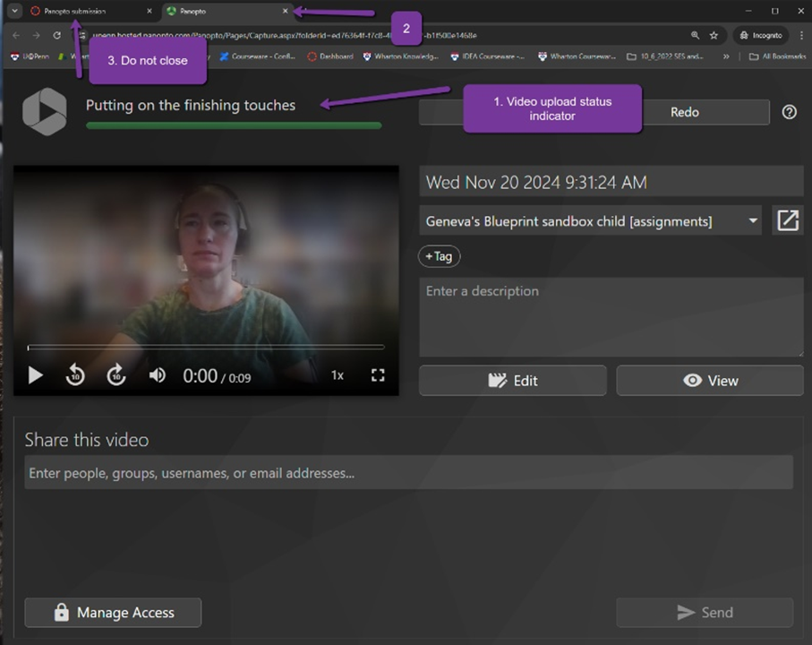Bookmark this page with star icon
The height and width of the screenshot is (645, 812).
[x=714, y=35]
